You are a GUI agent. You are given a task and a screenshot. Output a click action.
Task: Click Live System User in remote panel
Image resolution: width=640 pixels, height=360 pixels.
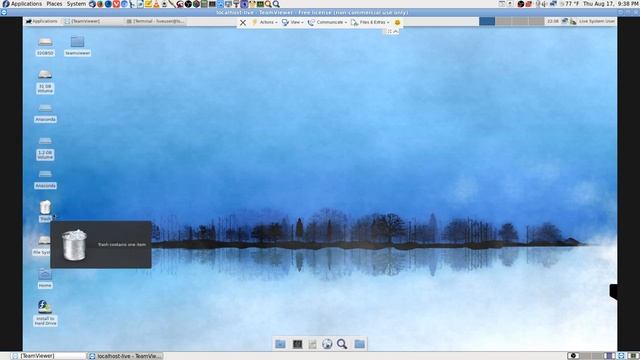click(x=597, y=21)
